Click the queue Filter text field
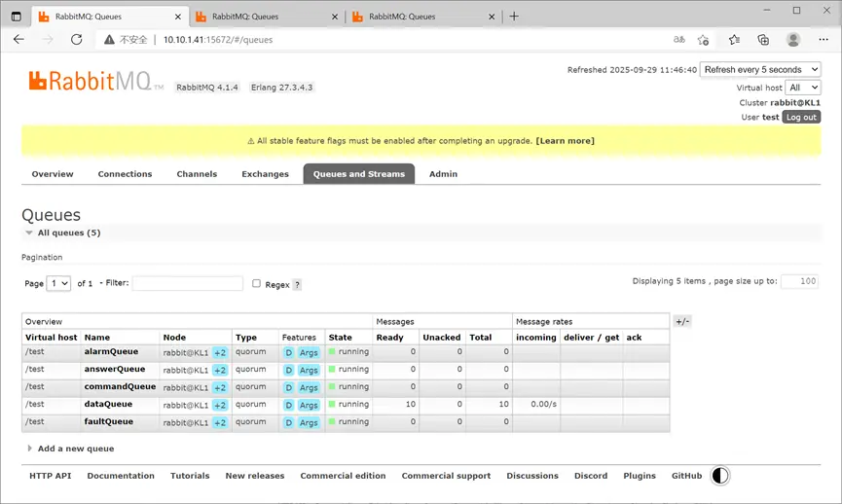The width and height of the screenshot is (842, 504). click(187, 283)
